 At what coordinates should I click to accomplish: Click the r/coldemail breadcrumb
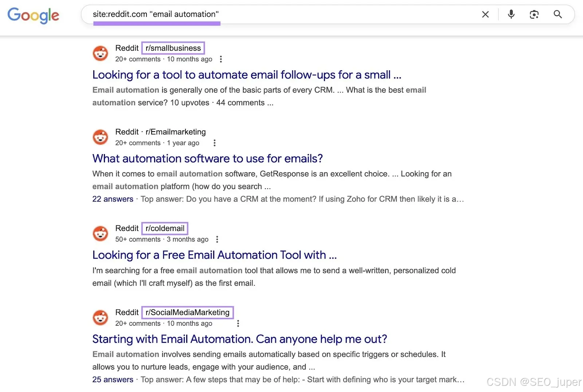165,228
